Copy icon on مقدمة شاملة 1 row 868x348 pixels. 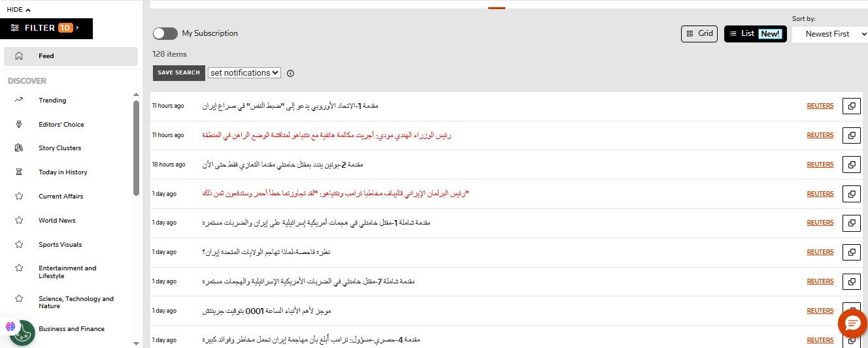[x=852, y=223]
